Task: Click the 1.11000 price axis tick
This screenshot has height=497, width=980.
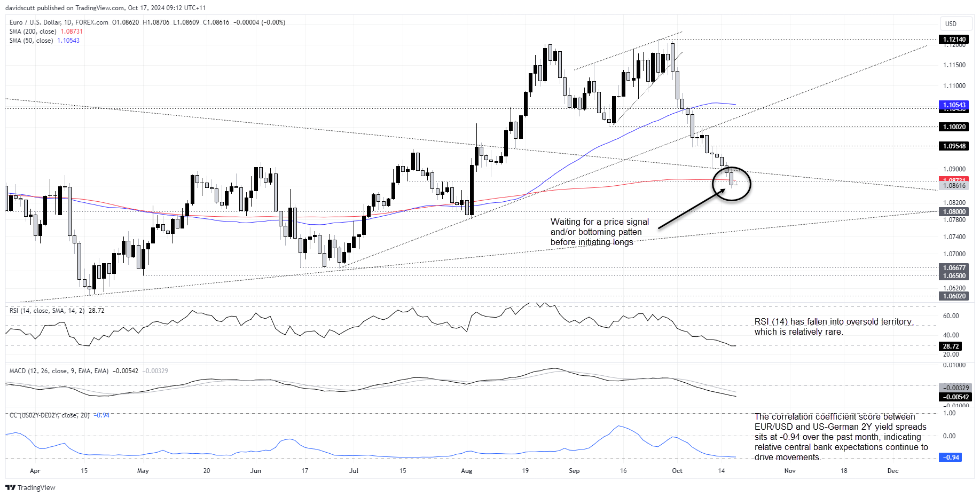Action: [x=954, y=86]
